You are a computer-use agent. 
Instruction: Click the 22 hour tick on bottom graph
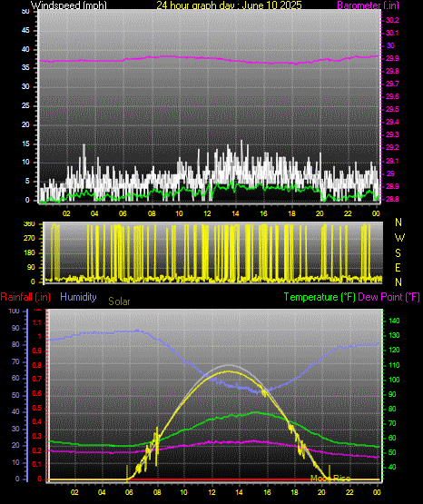coord(349,492)
